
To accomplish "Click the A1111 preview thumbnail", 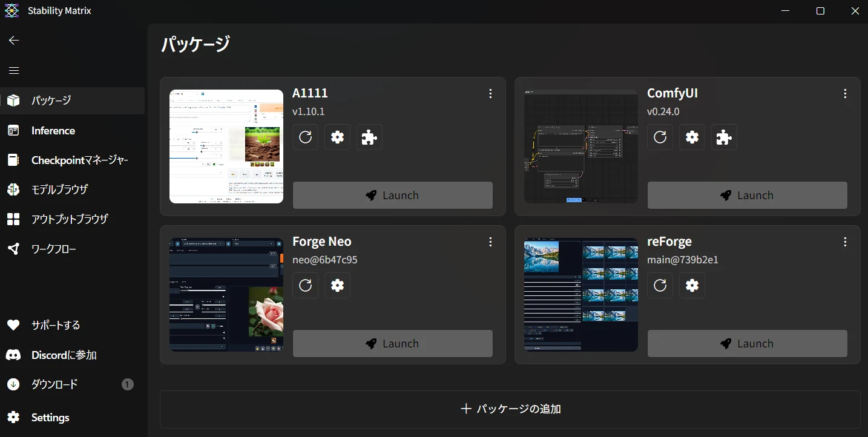I will [226, 146].
